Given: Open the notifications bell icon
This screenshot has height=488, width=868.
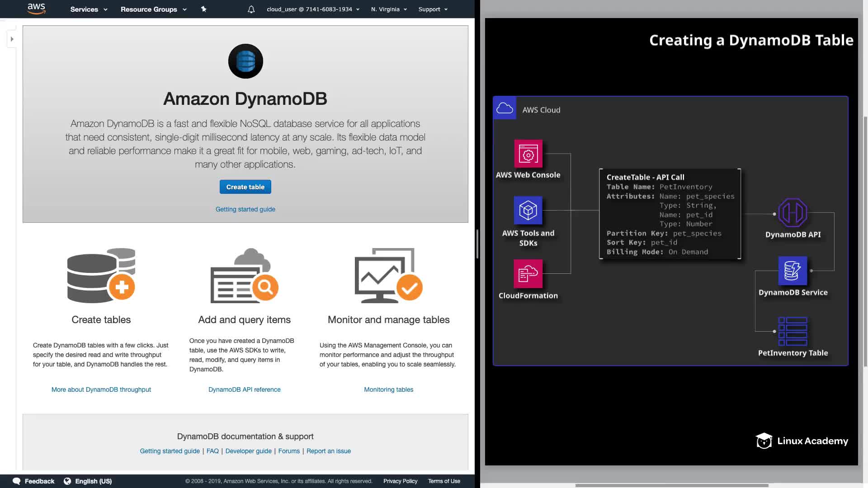Looking at the screenshot, I should pyautogui.click(x=251, y=9).
